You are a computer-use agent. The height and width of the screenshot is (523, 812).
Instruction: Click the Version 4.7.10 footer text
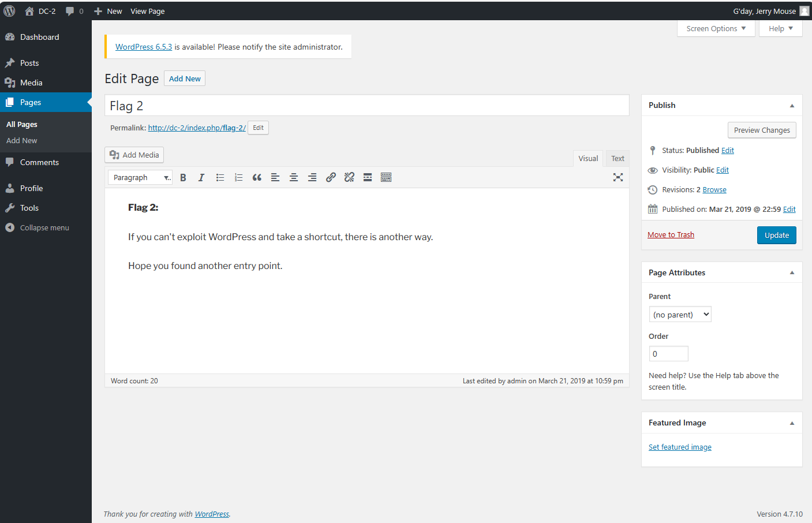780,514
